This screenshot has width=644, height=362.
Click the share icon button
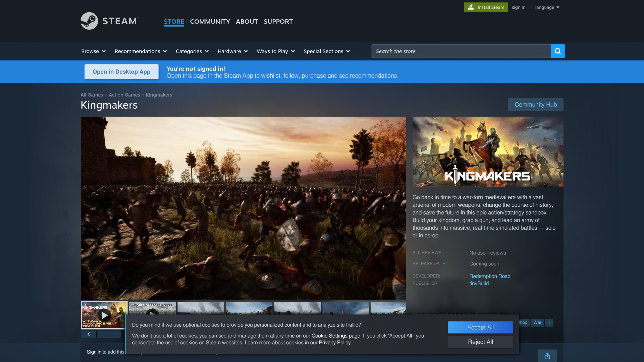click(x=547, y=356)
